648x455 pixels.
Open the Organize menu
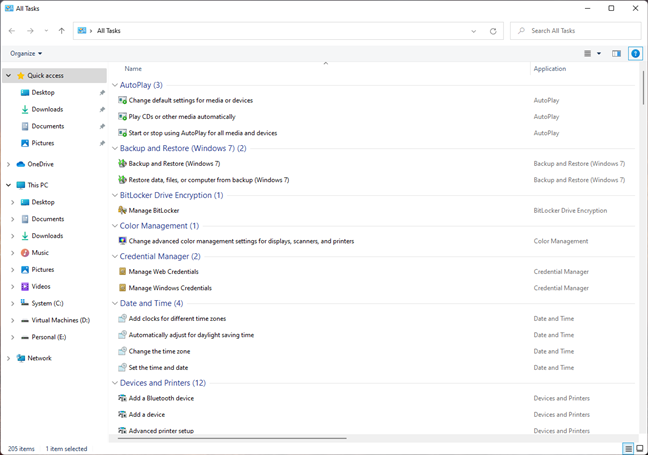26,53
